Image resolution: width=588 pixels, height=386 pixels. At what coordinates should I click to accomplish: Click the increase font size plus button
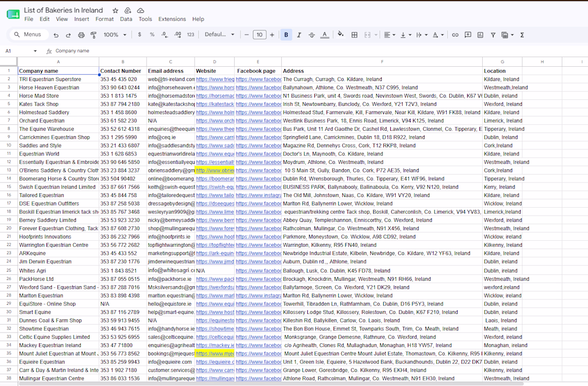pyautogui.click(x=272, y=35)
